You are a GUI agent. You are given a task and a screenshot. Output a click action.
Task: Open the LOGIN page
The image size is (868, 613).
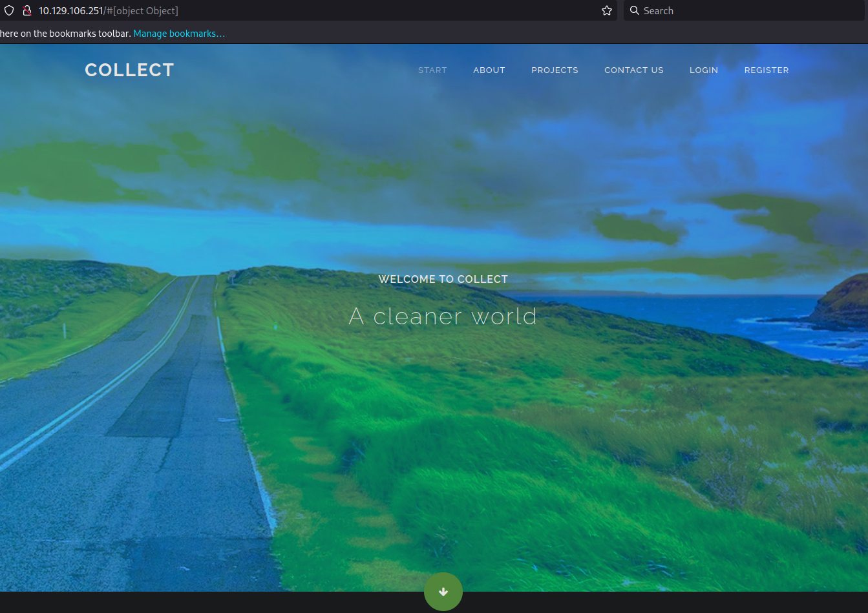pyautogui.click(x=703, y=70)
